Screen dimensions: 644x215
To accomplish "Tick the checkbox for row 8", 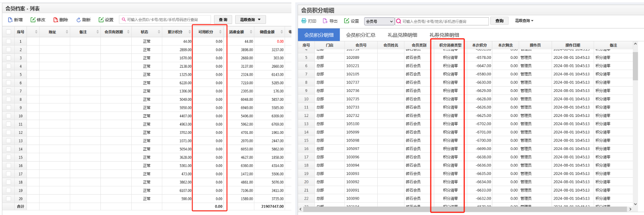I will pos(8,99).
